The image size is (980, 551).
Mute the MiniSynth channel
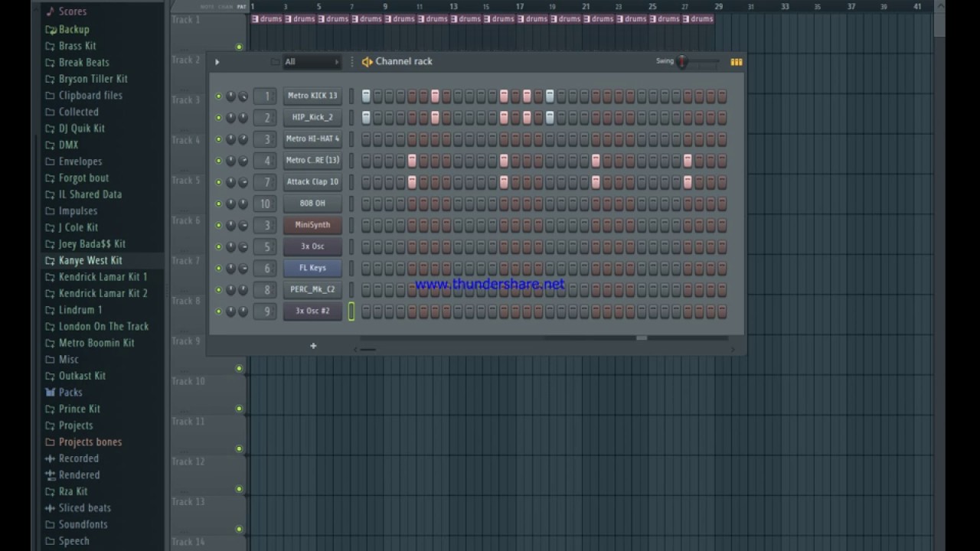click(218, 226)
